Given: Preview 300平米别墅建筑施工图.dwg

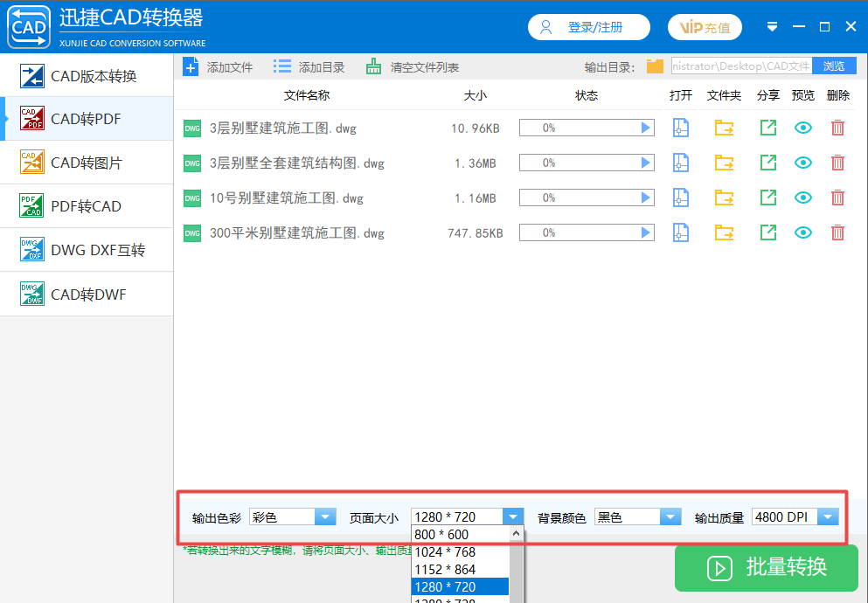Looking at the screenshot, I should pyautogui.click(x=802, y=233).
